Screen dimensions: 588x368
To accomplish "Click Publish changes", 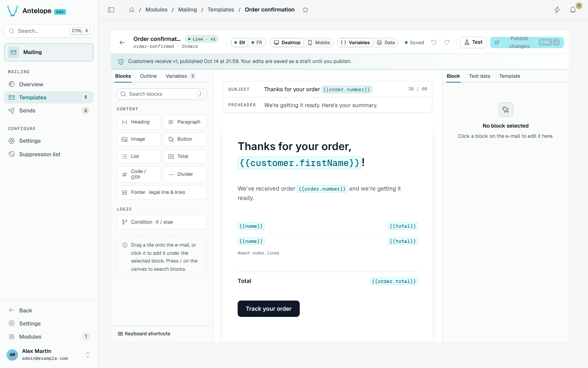I will click(x=527, y=43).
